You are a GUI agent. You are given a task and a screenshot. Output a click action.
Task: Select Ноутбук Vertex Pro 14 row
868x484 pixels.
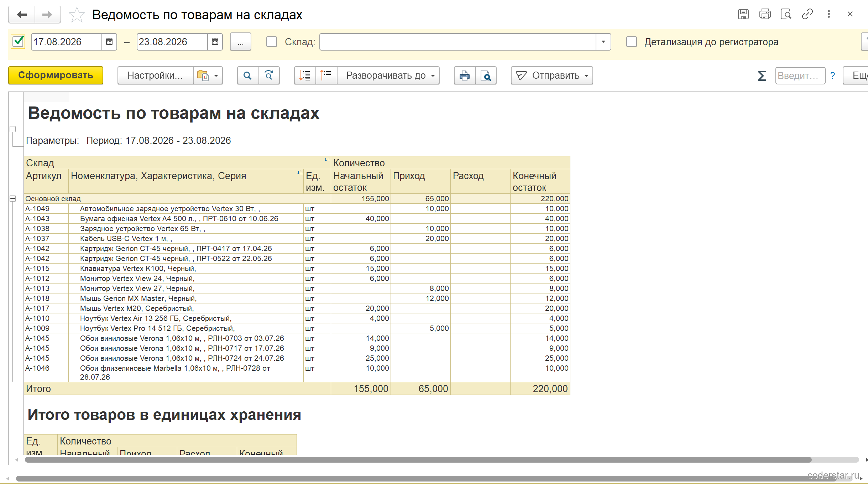coord(297,328)
